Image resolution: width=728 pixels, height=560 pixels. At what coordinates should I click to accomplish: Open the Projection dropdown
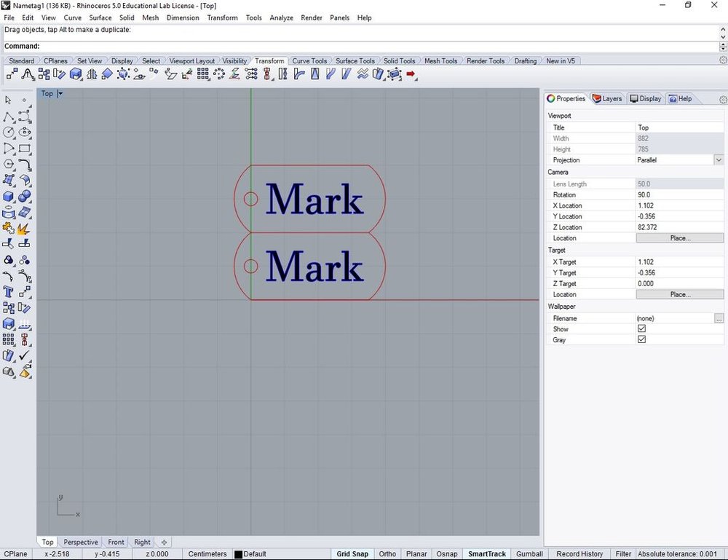click(719, 159)
